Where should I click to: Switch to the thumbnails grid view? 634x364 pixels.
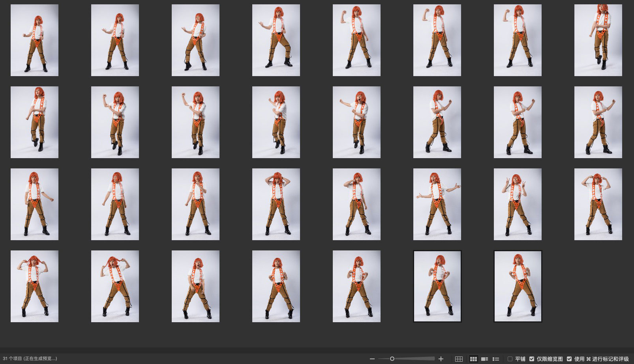(473, 359)
